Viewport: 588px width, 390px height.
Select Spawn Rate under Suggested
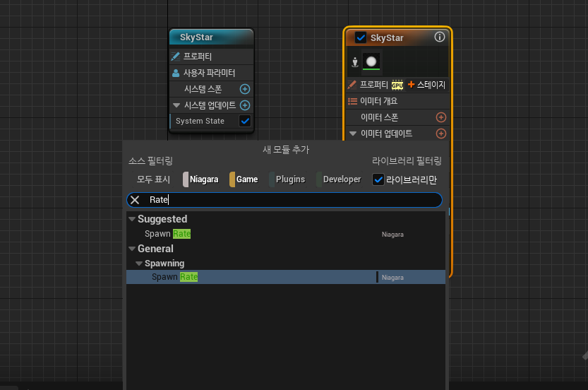286,234
